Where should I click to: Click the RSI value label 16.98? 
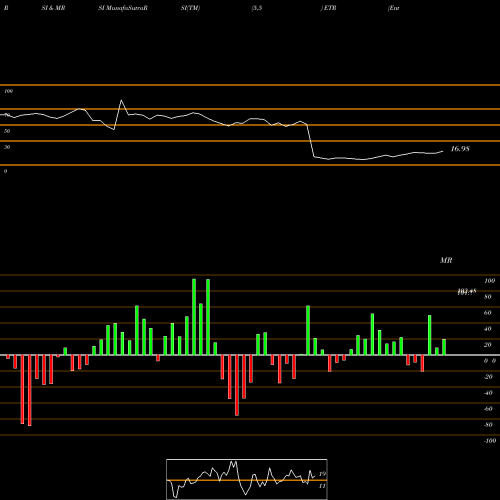pos(460,149)
